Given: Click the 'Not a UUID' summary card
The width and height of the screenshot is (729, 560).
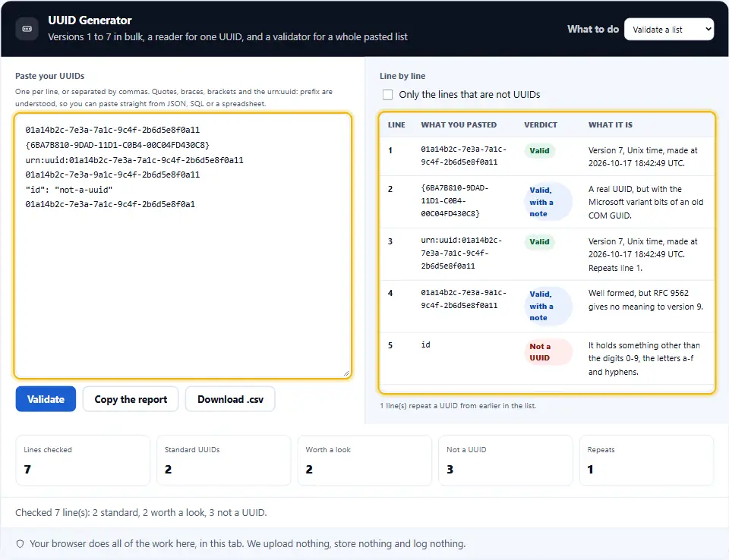Looking at the screenshot, I should pyautogui.click(x=506, y=461).
